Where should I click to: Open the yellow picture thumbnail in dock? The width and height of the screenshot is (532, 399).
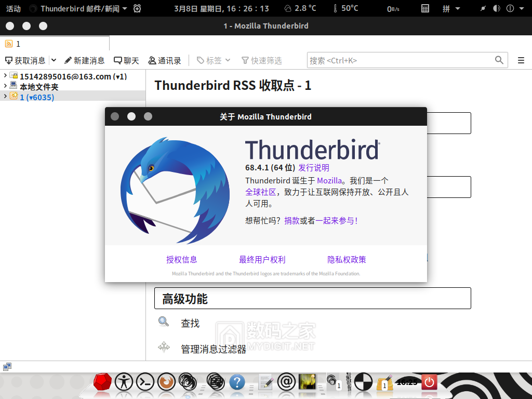(308, 382)
